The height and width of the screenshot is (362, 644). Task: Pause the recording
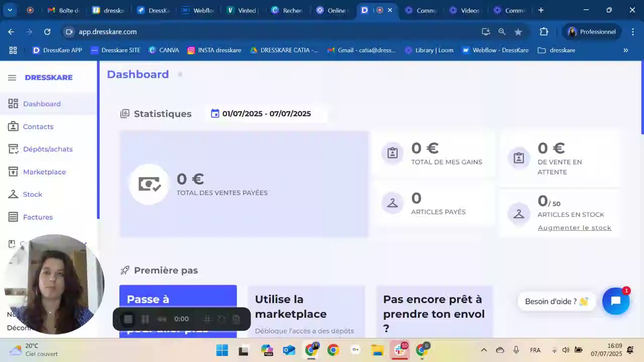point(145,319)
